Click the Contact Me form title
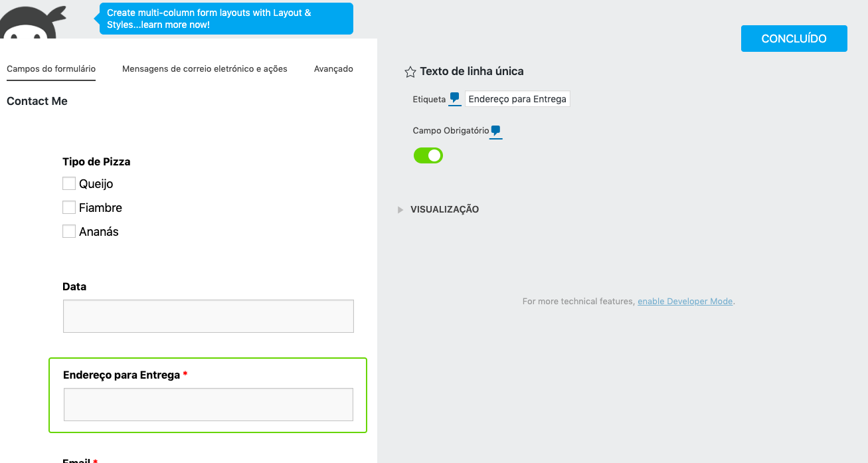 [x=37, y=101]
